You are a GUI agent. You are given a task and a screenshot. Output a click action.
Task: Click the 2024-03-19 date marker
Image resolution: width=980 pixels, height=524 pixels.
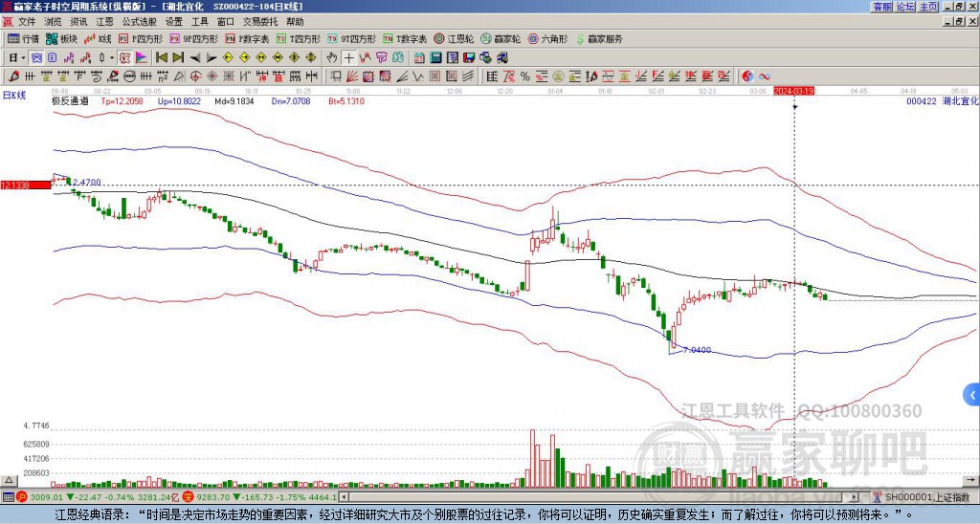pos(793,91)
